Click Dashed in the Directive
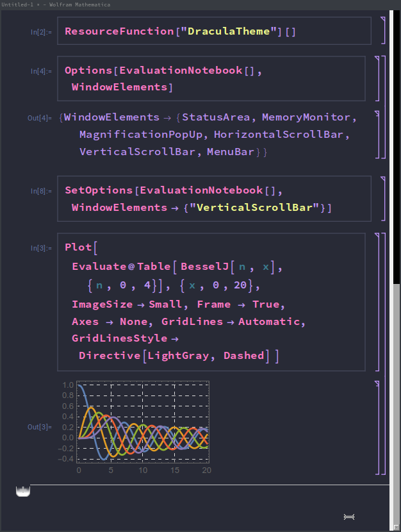The width and height of the screenshot is (401, 532). point(243,356)
